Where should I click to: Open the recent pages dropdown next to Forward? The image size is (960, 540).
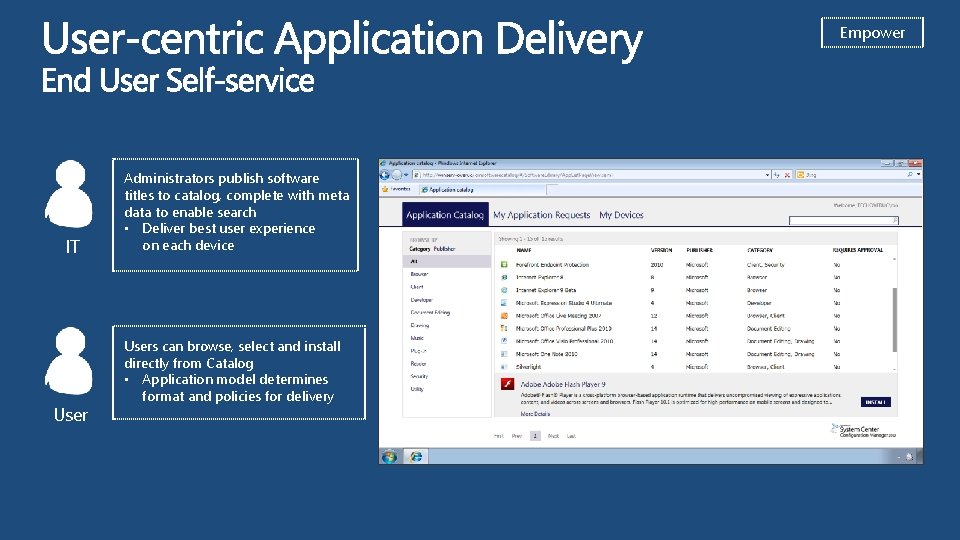(x=406, y=175)
